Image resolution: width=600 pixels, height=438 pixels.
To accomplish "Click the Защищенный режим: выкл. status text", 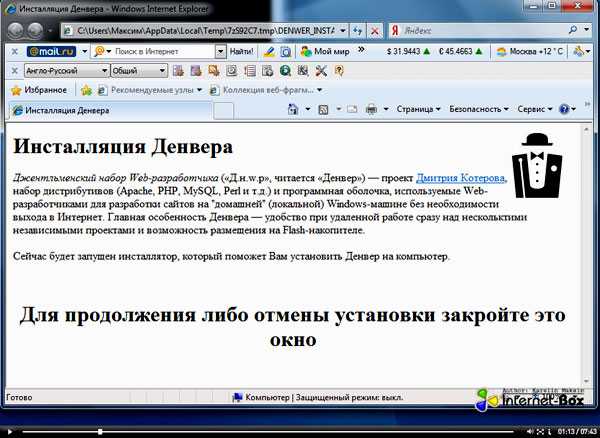I will point(349,397).
